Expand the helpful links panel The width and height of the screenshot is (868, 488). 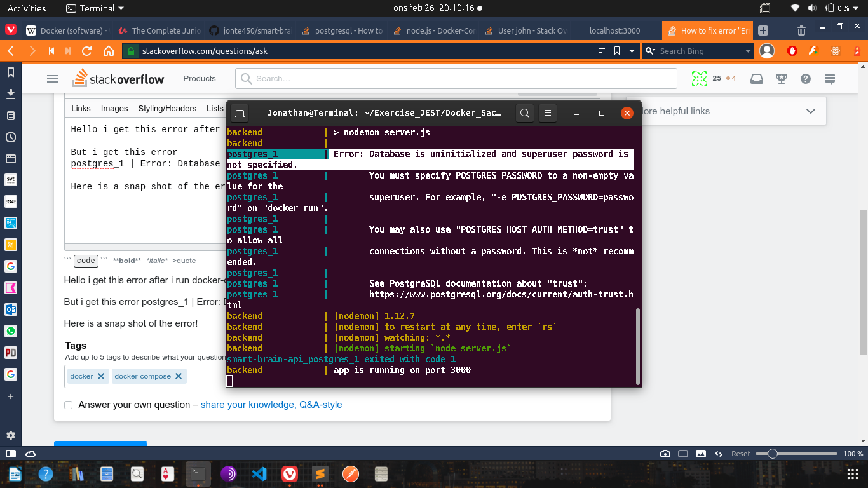[x=810, y=111]
